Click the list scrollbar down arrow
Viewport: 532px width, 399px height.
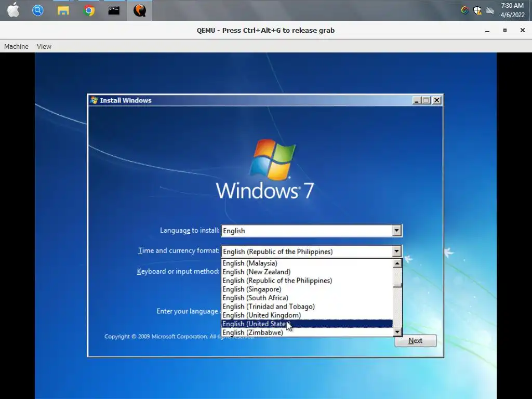397,332
